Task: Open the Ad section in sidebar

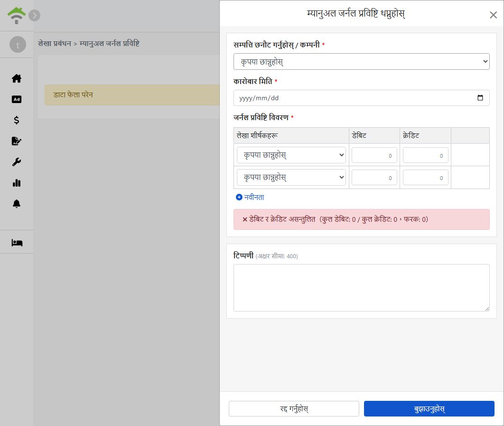Action: (x=17, y=99)
